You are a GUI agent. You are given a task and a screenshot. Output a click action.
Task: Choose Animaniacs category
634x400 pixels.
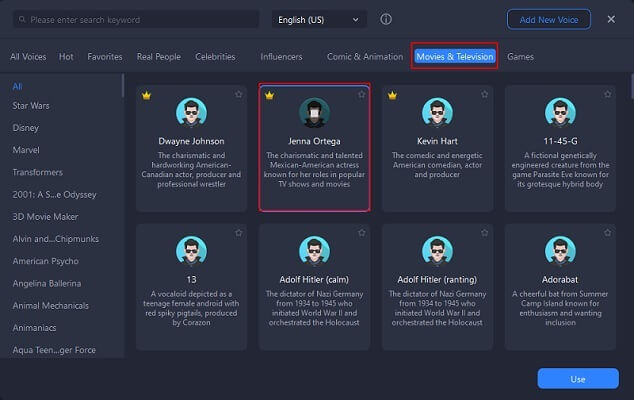34,328
